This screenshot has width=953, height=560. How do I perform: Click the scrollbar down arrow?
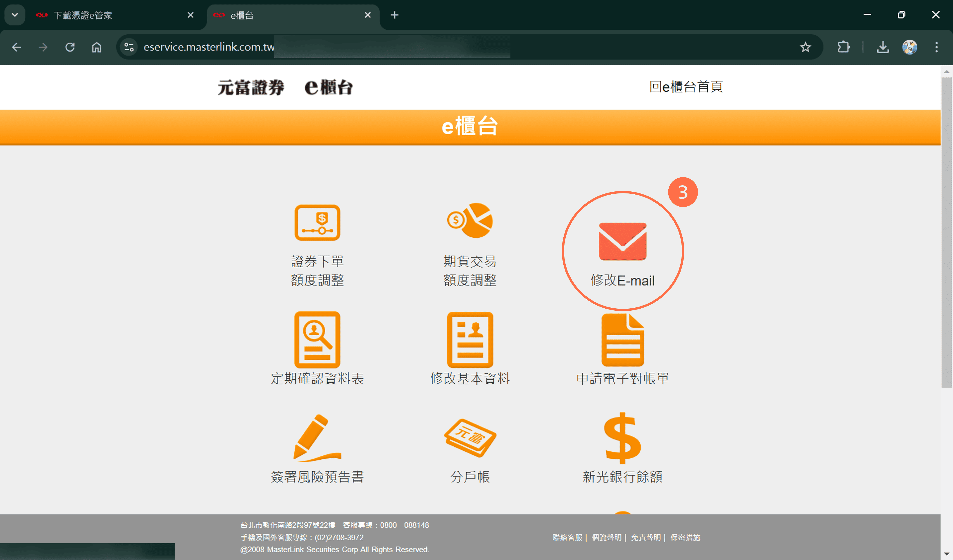947,554
